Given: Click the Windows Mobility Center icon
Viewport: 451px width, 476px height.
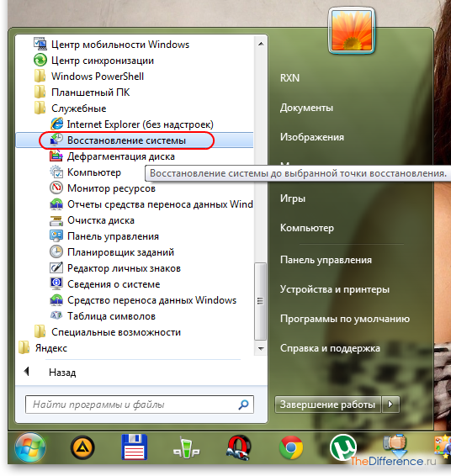Looking at the screenshot, I should [40, 44].
